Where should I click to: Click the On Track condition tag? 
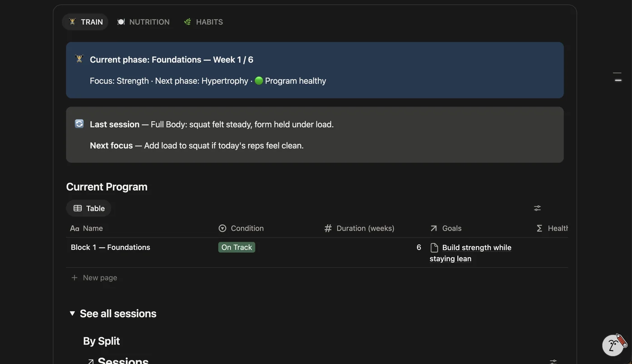[237, 247]
